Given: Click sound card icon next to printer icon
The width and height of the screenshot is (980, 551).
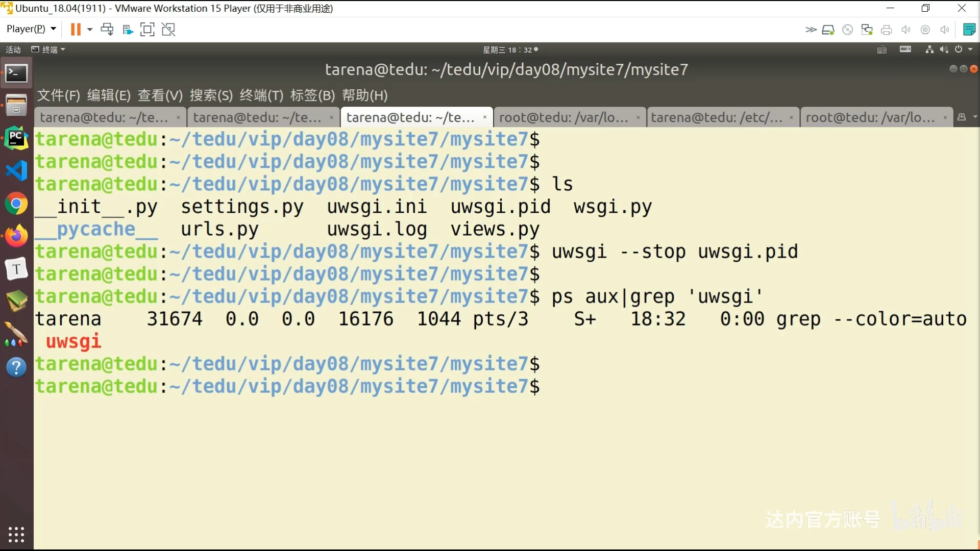Looking at the screenshot, I should pos(905,30).
